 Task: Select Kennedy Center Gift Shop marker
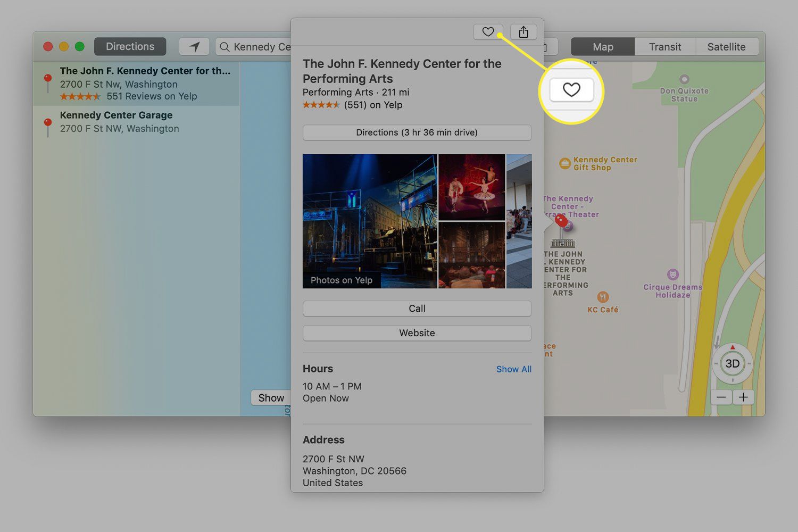(565, 164)
